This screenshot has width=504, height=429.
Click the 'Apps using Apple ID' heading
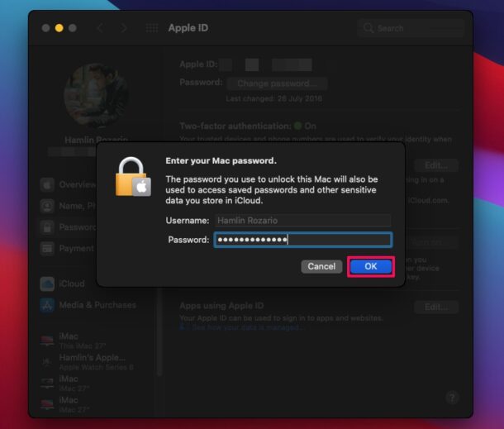[x=221, y=306]
